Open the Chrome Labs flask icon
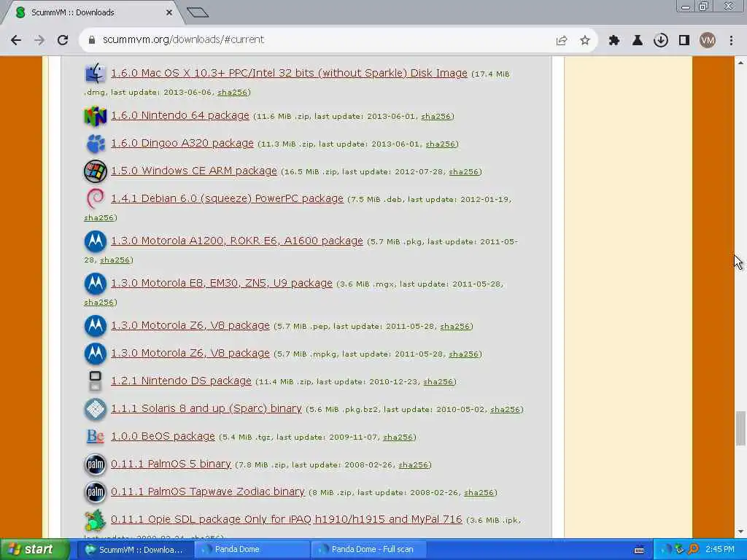The image size is (747, 560). (x=638, y=41)
